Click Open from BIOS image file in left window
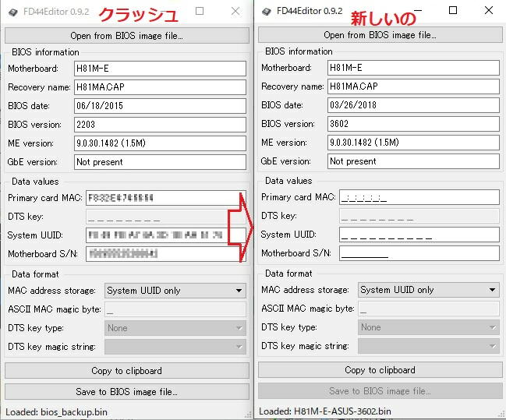Image resolution: width=506 pixels, height=420 pixels. click(127, 36)
